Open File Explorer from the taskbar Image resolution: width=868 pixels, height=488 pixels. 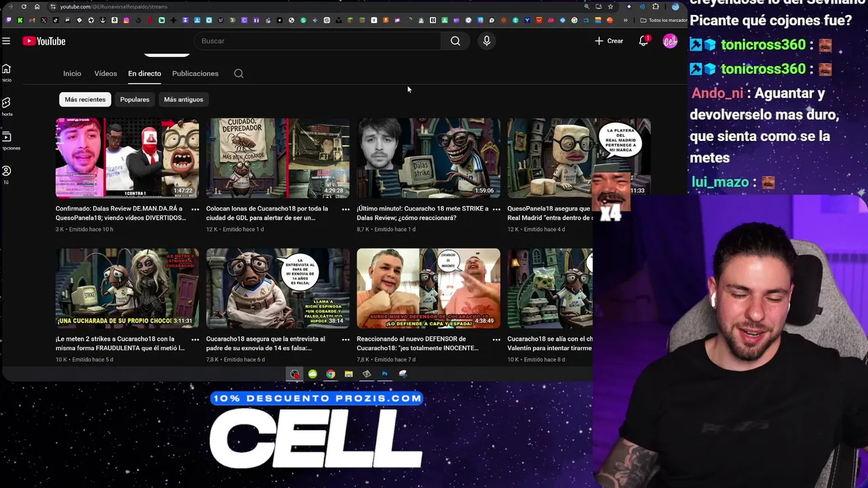(349, 374)
